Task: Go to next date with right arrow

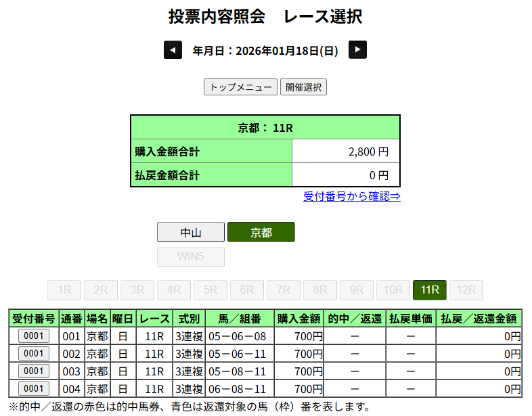Action: [357, 50]
